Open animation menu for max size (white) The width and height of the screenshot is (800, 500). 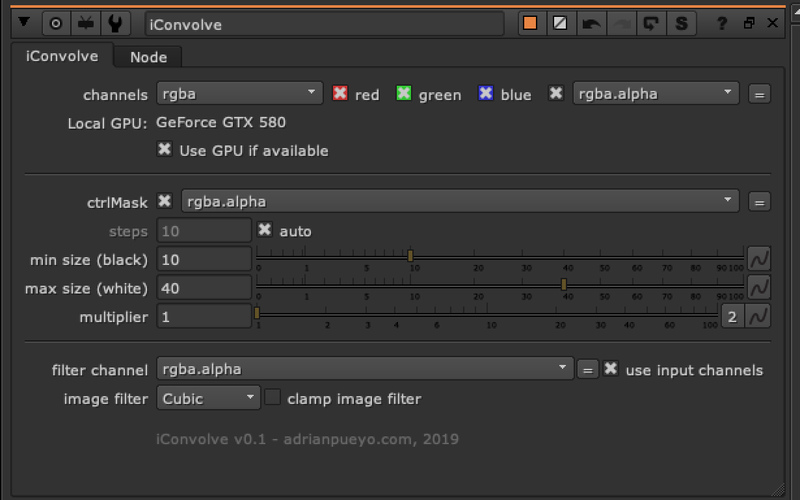(x=759, y=287)
